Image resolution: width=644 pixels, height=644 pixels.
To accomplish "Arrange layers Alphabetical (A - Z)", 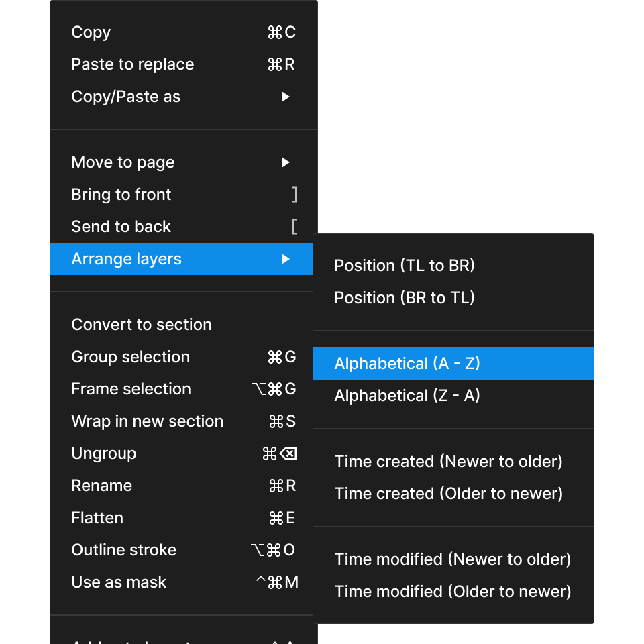I will [407, 363].
